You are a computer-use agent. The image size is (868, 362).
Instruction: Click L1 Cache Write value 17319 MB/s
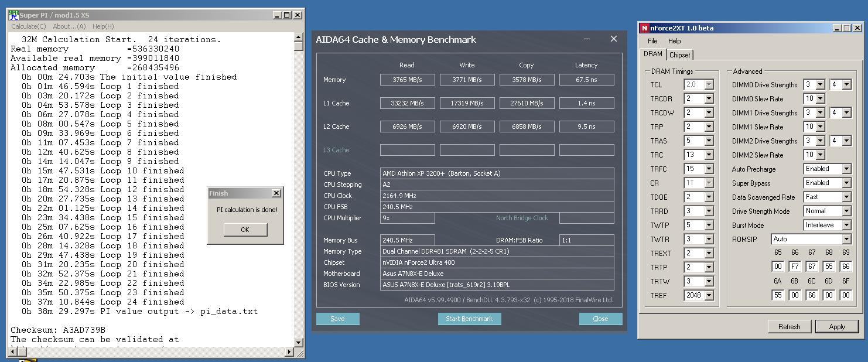[x=467, y=103]
